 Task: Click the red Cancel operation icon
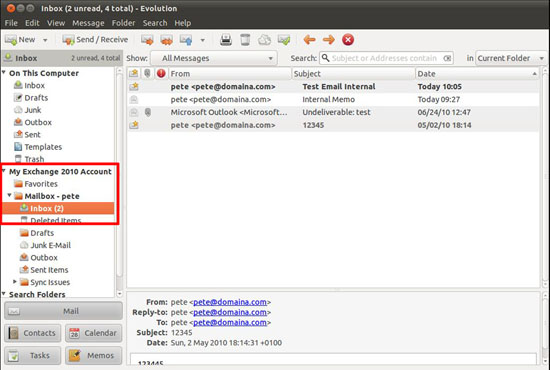(348, 40)
